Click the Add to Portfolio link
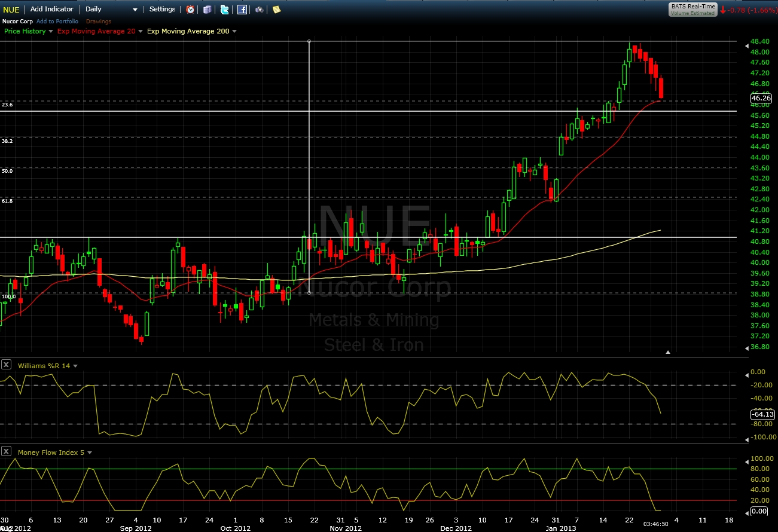778x532 pixels. pyautogui.click(x=59, y=22)
